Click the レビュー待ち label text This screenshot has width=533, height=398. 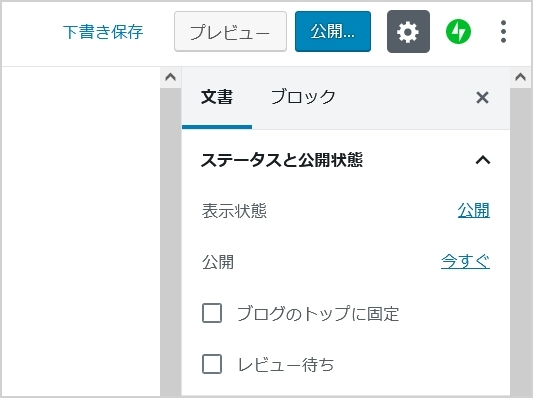click(286, 364)
